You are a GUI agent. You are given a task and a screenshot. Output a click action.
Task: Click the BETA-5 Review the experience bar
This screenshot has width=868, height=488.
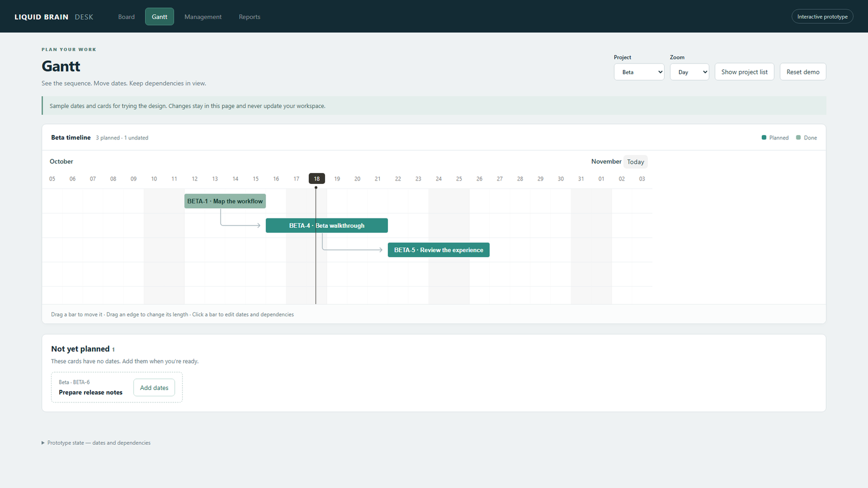pos(438,250)
